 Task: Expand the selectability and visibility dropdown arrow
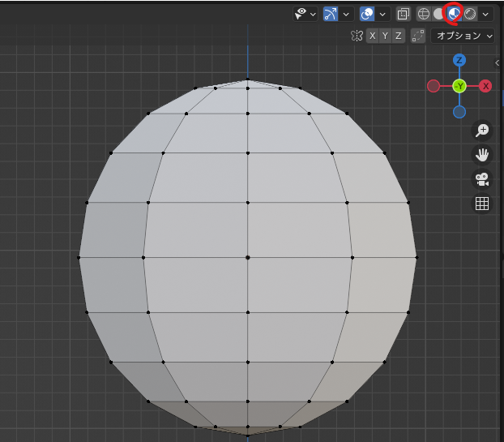(x=313, y=14)
